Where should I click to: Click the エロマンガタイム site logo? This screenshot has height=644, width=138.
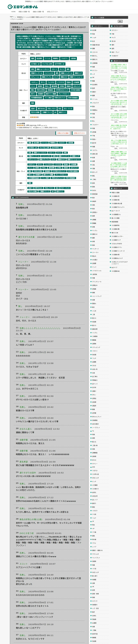23,7
